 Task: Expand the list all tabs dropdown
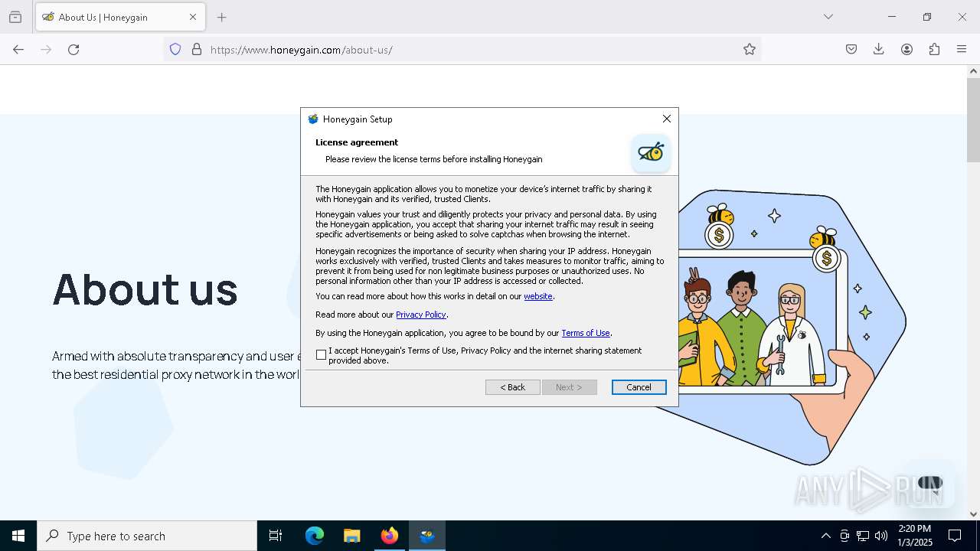click(828, 17)
